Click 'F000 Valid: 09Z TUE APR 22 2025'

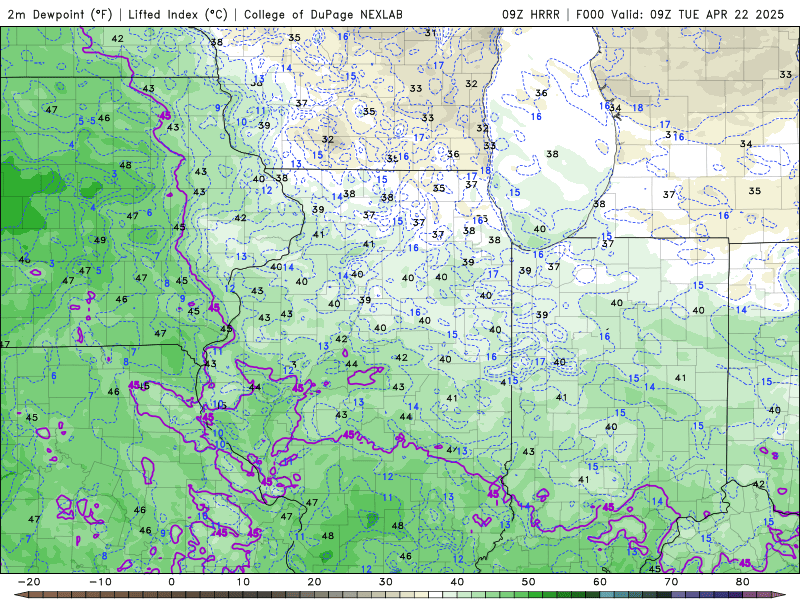click(680, 14)
